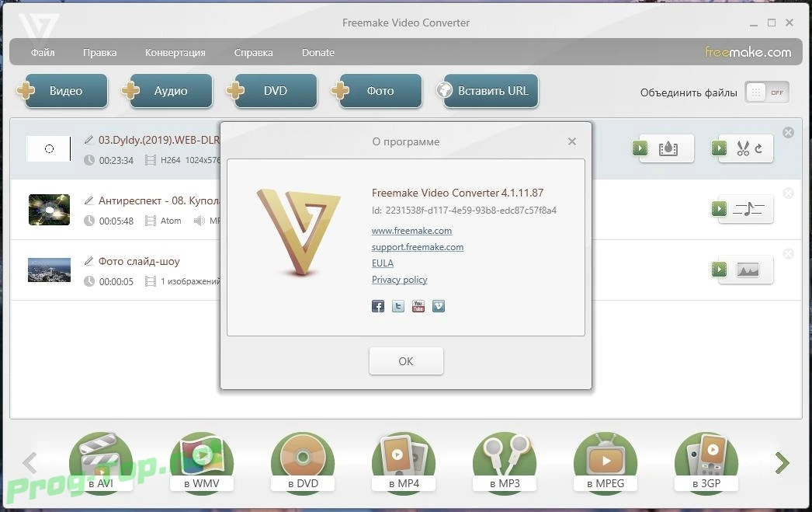812x512 pixels.
Task: Select the Dyldy video thumbnail
Action: (x=49, y=148)
